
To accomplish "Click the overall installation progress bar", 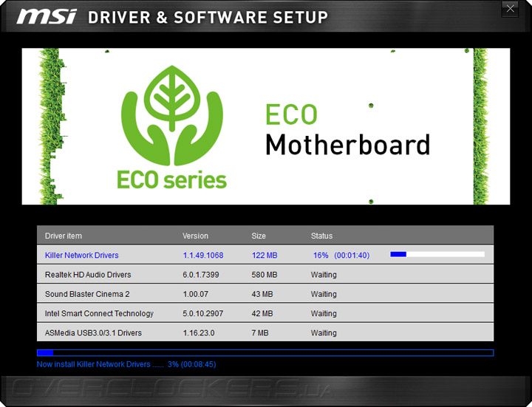I will [x=265, y=353].
